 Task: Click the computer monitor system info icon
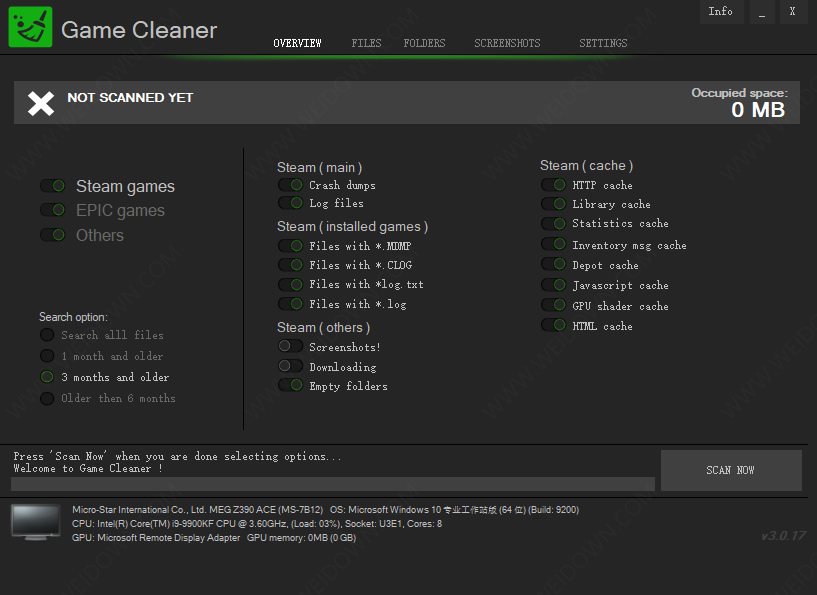(36, 522)
